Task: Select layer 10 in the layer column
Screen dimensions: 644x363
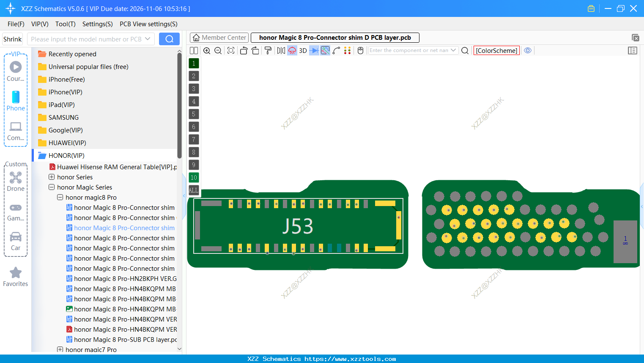Action: pyautogui.click(x=193, y=177)
